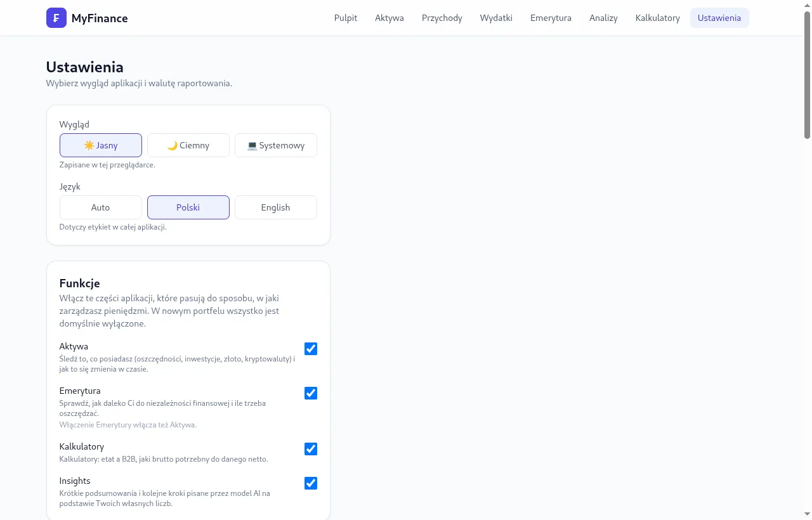This screenshot has height=520, width=812.
Task: Open the Analizy tab
Action: [603, 18]
